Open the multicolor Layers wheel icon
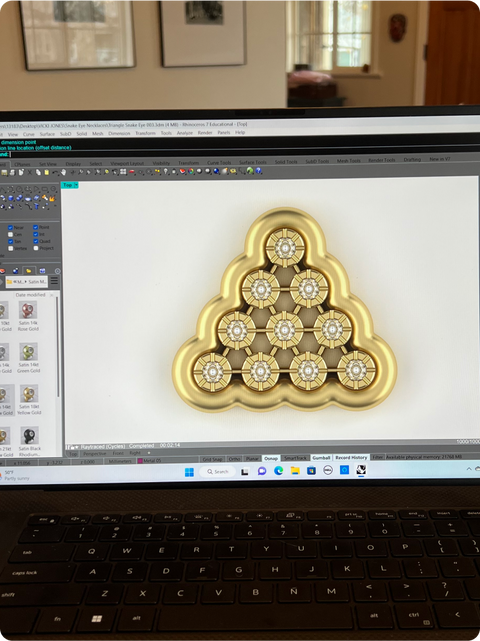The image size is (480, 641). (191, 171)
